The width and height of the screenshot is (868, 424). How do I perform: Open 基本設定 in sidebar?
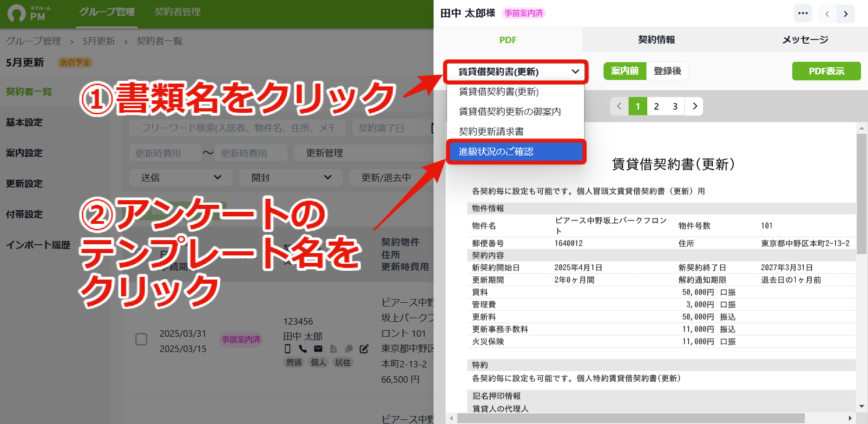[x=24, y=123]
